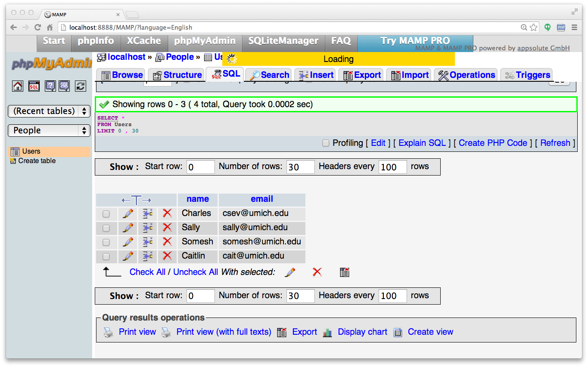Click the PHP extension icon in Chrome toolbar
The image size is (588, 367).
coord(561,27)
